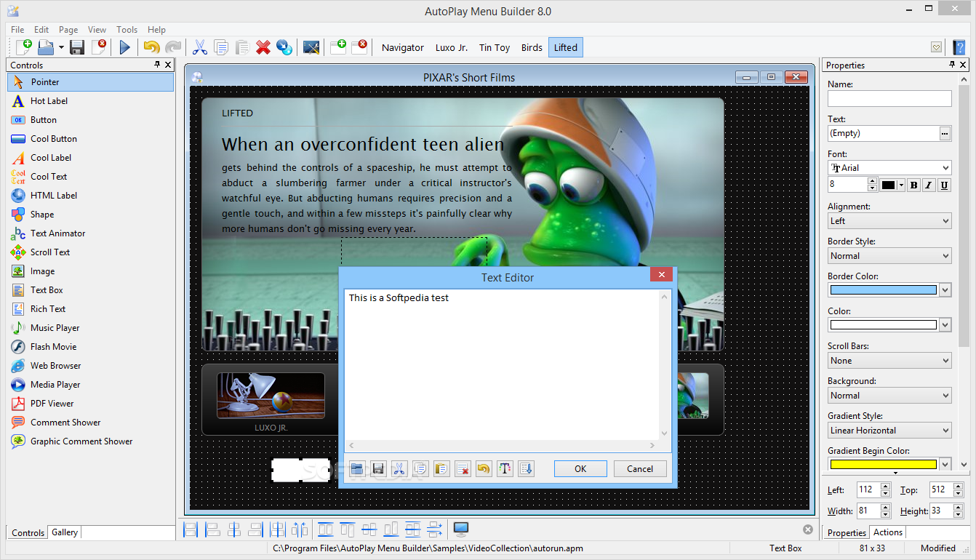This screenshot has width=976, height=560.
Task: Click the paste icon in Text Editor
Action: pos(441,469)
